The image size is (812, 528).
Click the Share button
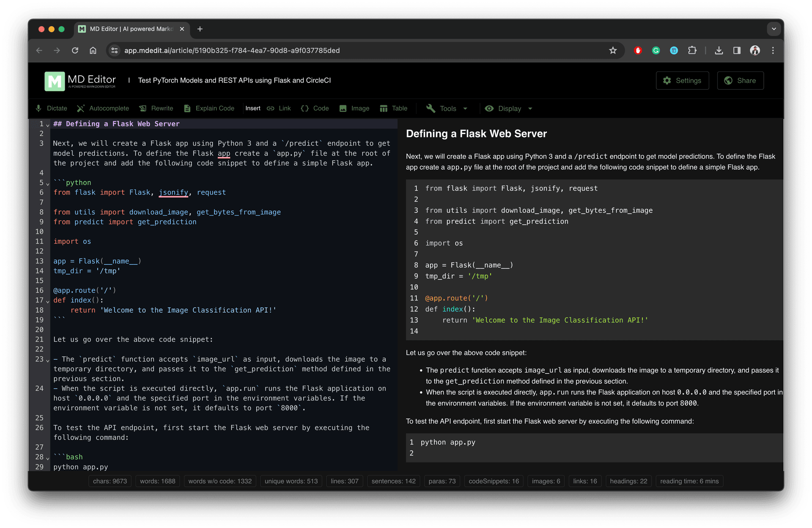(740, 80)
